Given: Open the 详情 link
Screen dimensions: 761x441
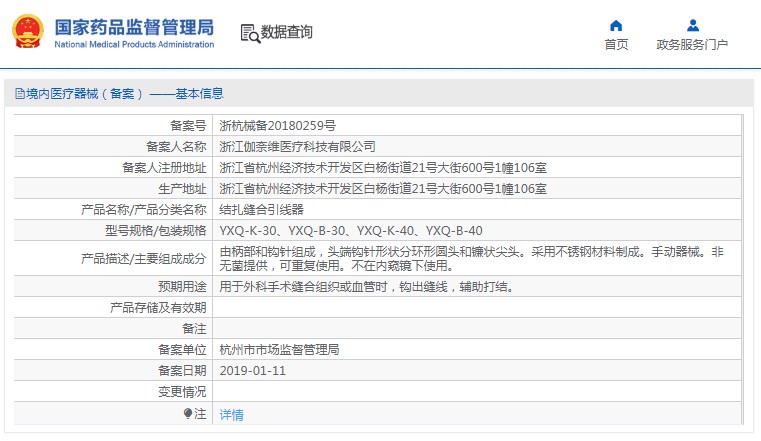Looking at the screenshot, I should pos(232,415).
